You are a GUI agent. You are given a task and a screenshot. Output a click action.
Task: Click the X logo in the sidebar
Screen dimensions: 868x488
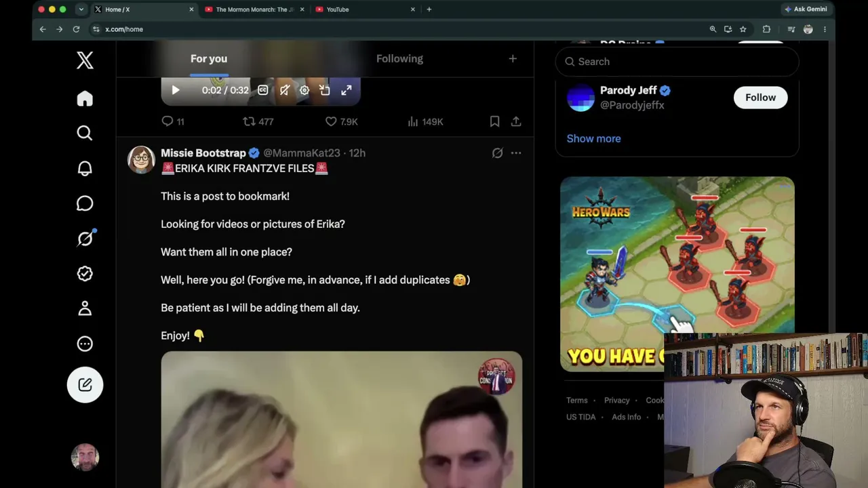pyautogui.click(x=85, y=60)
